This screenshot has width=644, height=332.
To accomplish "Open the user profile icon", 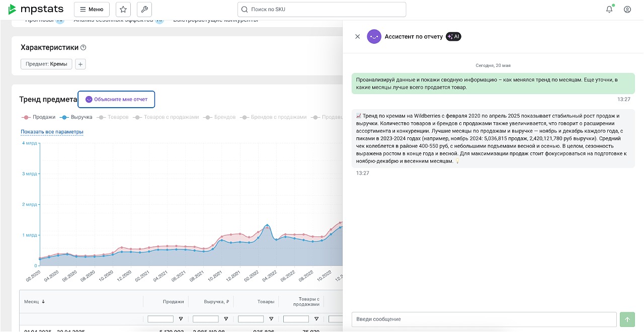I will [627, 9].
